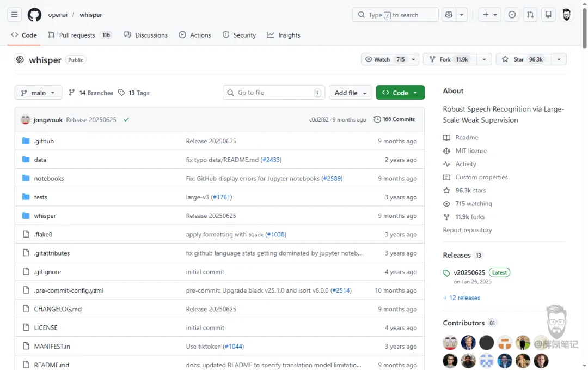Star the whisper repository
Screen dimensions: 588x370
coord(524,59)
